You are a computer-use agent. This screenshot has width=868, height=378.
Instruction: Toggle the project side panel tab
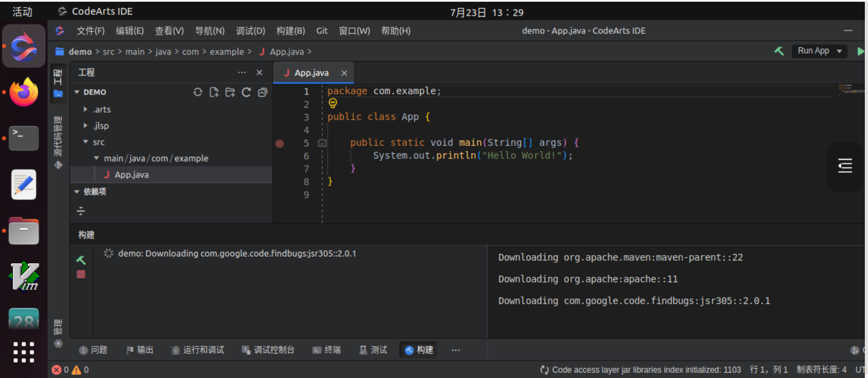pos(58,83)
